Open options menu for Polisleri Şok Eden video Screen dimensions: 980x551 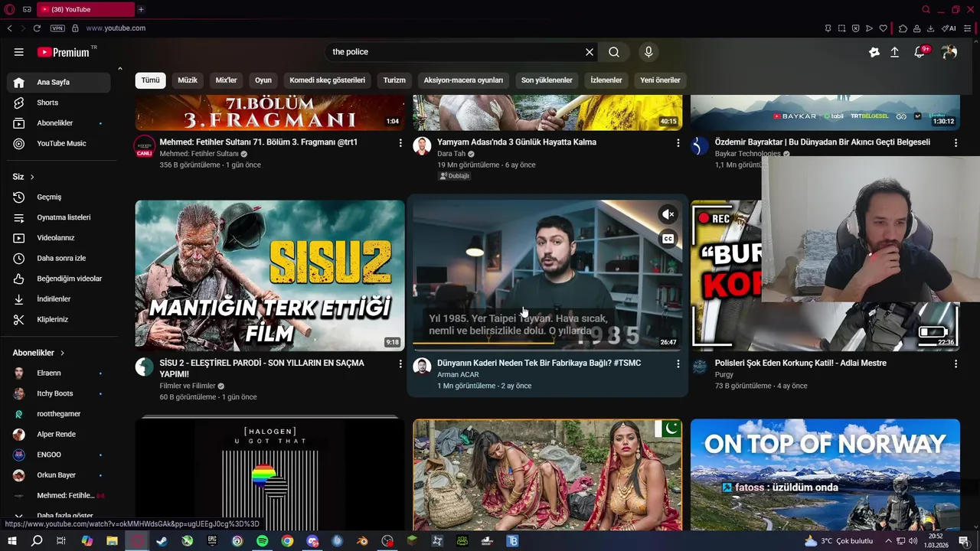tap(955, 364)
